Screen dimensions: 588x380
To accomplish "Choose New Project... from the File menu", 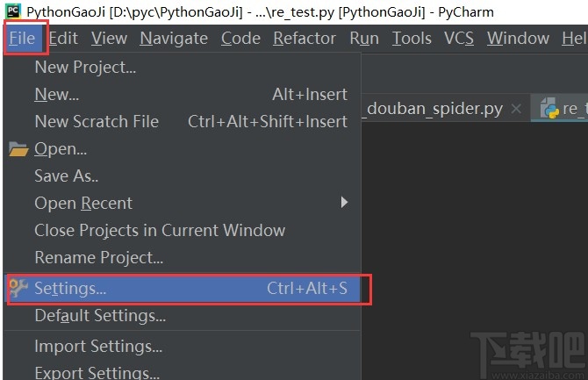I will click(x=85, y=67).
